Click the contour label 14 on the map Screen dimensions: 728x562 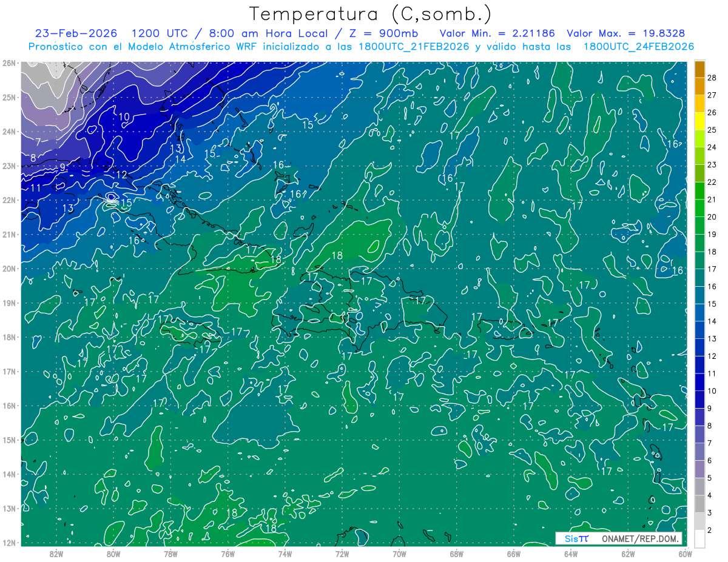click(180, 159)
